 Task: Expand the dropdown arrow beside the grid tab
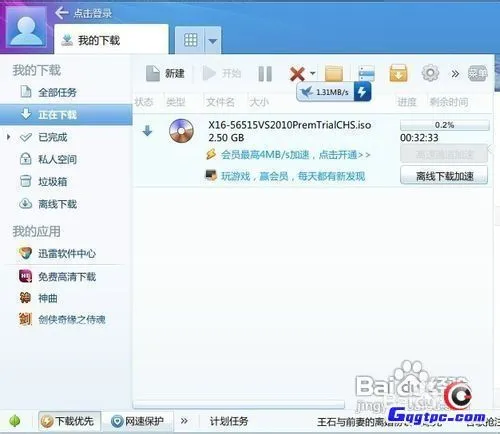[213, 41]
